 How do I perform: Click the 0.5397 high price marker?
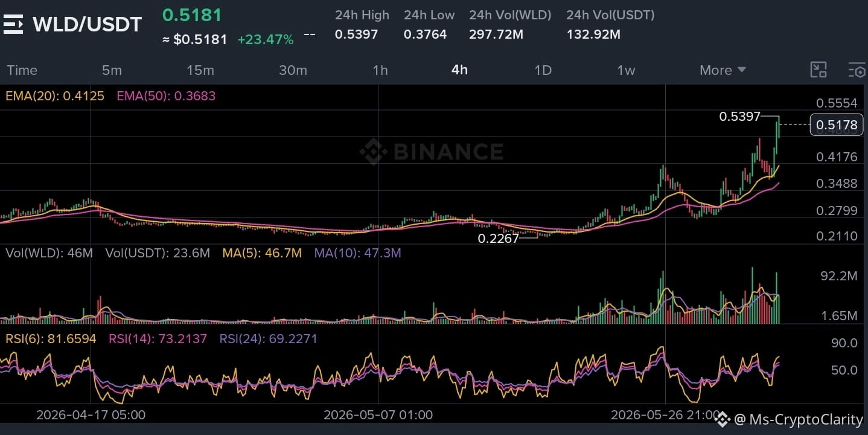(x=739, y=117)
